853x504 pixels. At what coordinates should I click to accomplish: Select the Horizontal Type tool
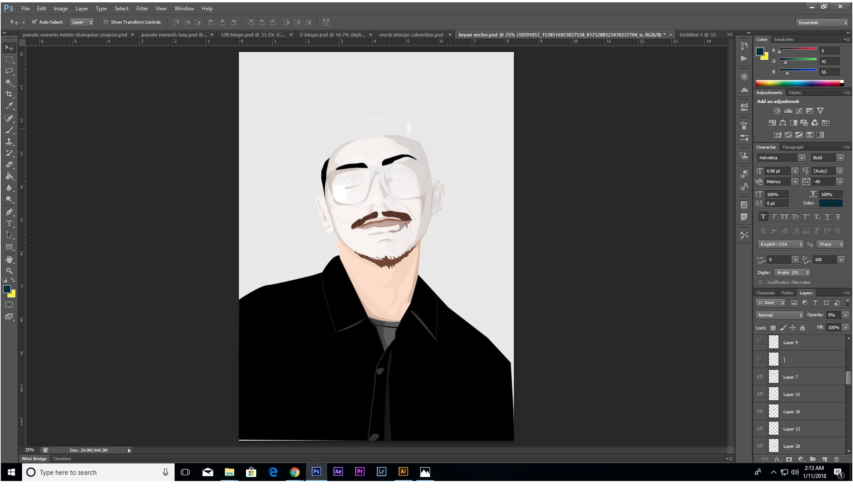(10, 224)
